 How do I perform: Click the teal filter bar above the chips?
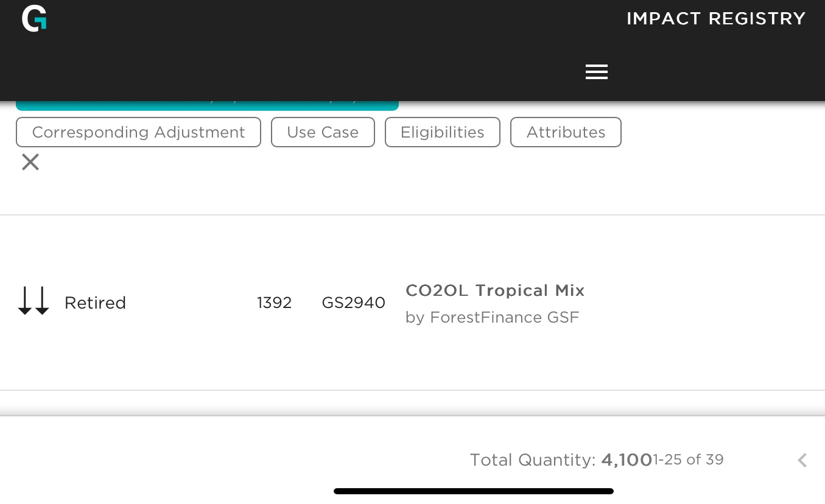click(207, 105)
